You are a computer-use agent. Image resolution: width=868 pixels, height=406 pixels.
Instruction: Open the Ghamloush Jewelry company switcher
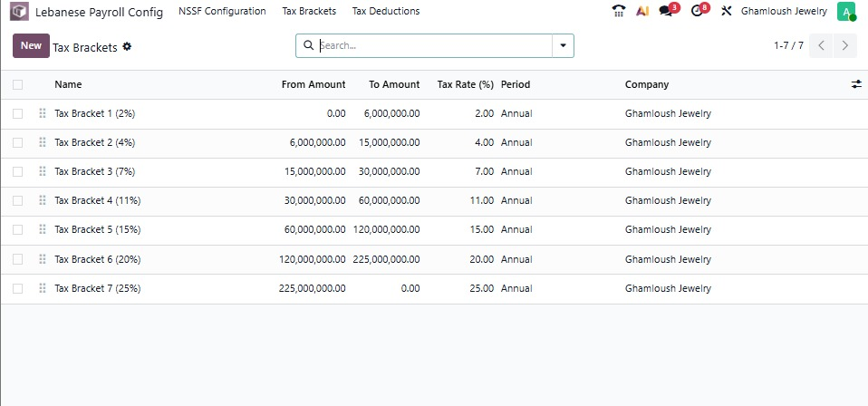(784, 12)
